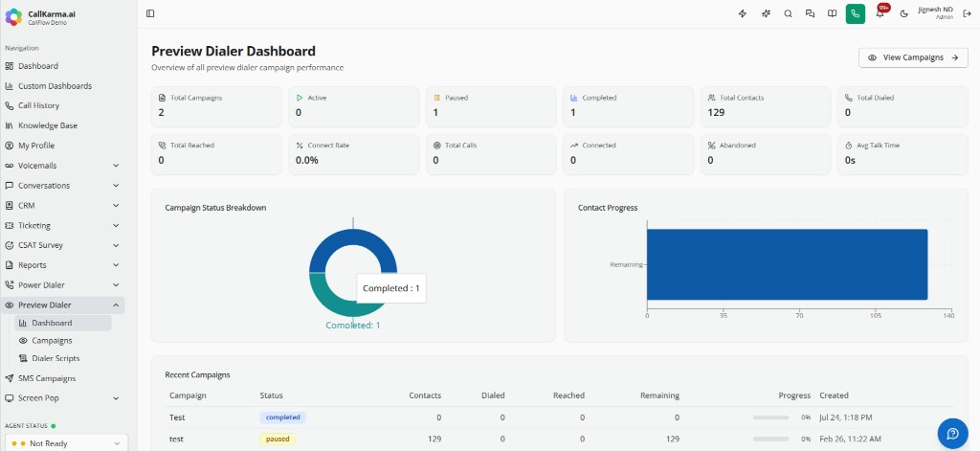Expand the Screen Pop chevron

pos(116,397)
